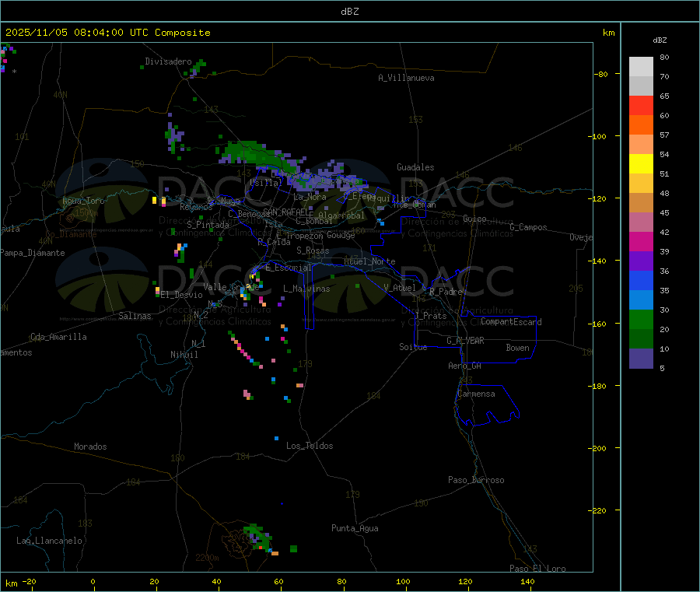Click the A_Villanueva map label

click(x=406, y=78)
